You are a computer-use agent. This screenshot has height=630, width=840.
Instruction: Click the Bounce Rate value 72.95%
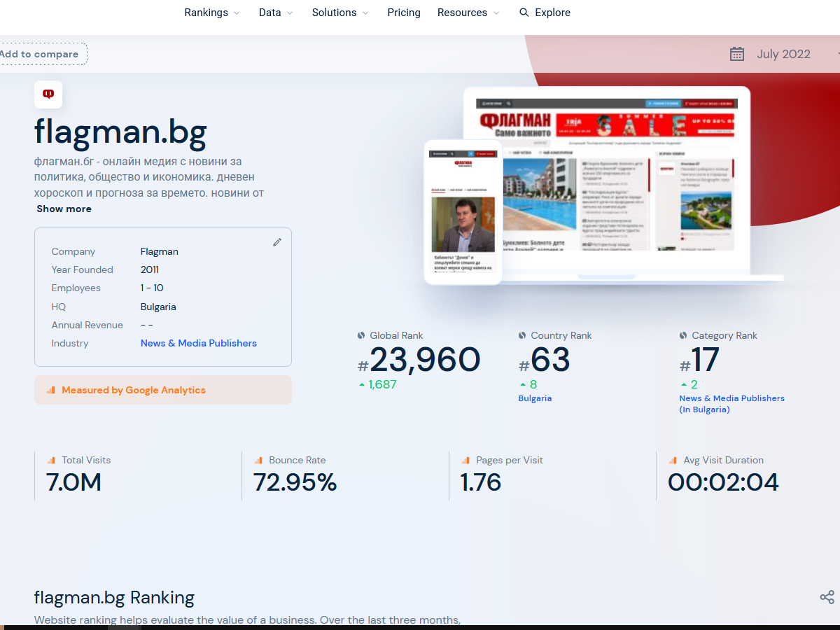click(x=295, y=482)
